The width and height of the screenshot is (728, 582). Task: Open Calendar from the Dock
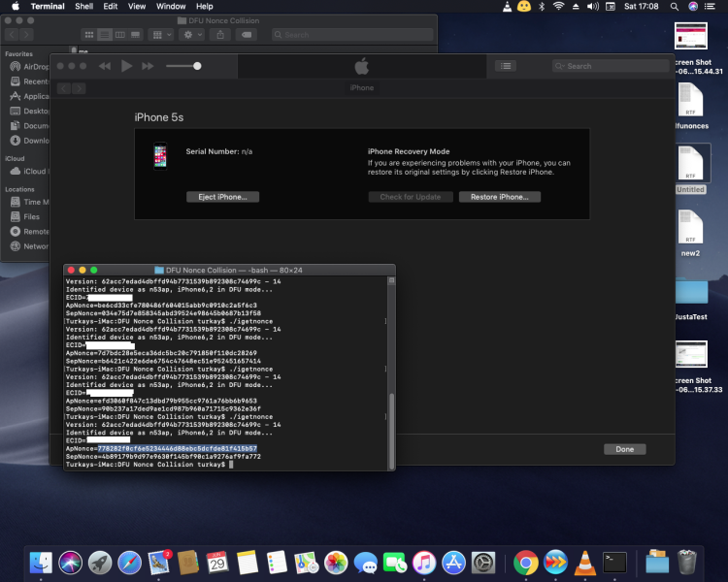pos(217,563)
